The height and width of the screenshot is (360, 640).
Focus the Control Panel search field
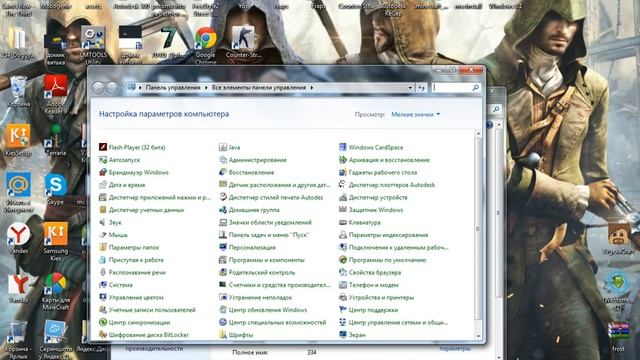[x=451, y=88]
